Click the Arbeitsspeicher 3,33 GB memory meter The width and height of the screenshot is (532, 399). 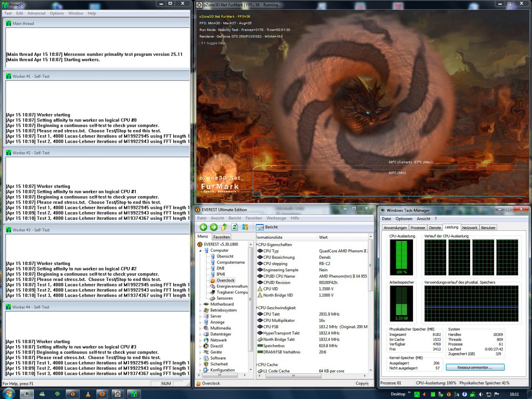click(x=401, y=303)
